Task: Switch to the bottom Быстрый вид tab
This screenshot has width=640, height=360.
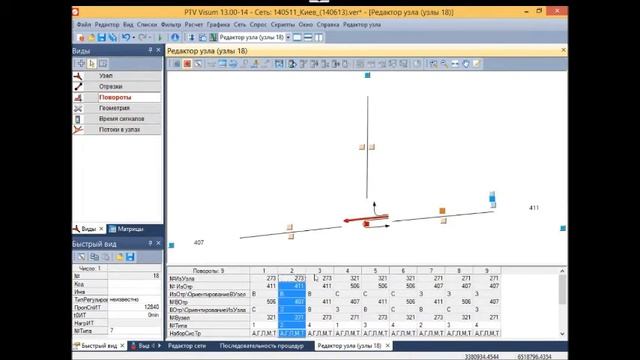Action: click(99, 346)
